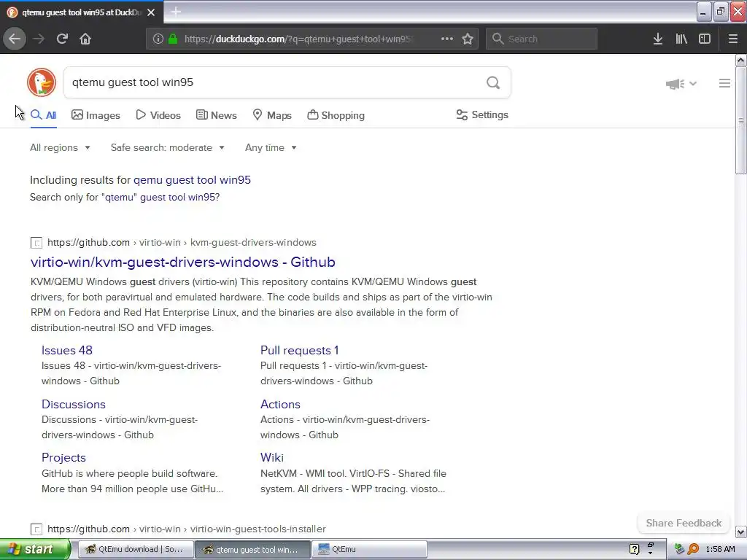Open the Any time date filter
This screenshot has height=560, width=747.
(x=271, y=147)
